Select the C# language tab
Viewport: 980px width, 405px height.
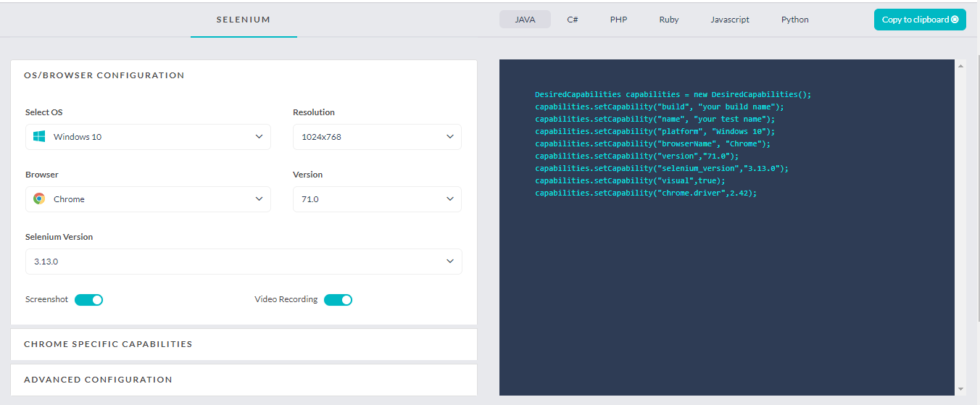coord(572,20)
